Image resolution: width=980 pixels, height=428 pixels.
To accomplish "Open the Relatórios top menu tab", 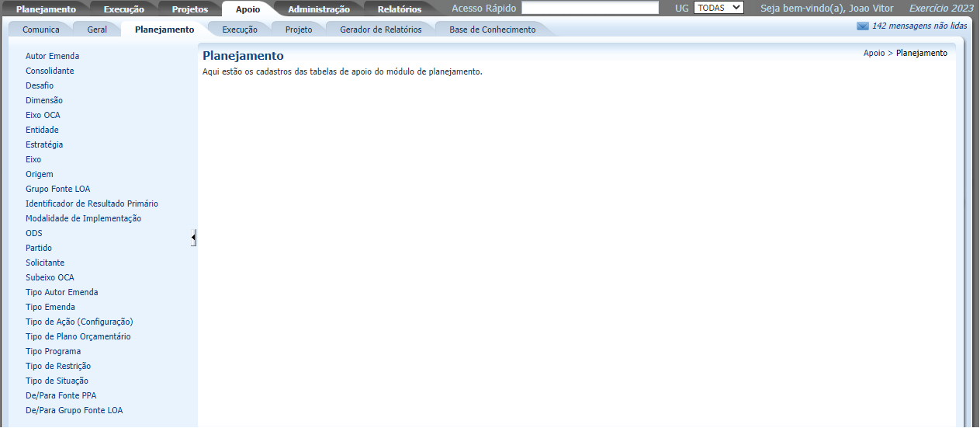I will [400, 9].
